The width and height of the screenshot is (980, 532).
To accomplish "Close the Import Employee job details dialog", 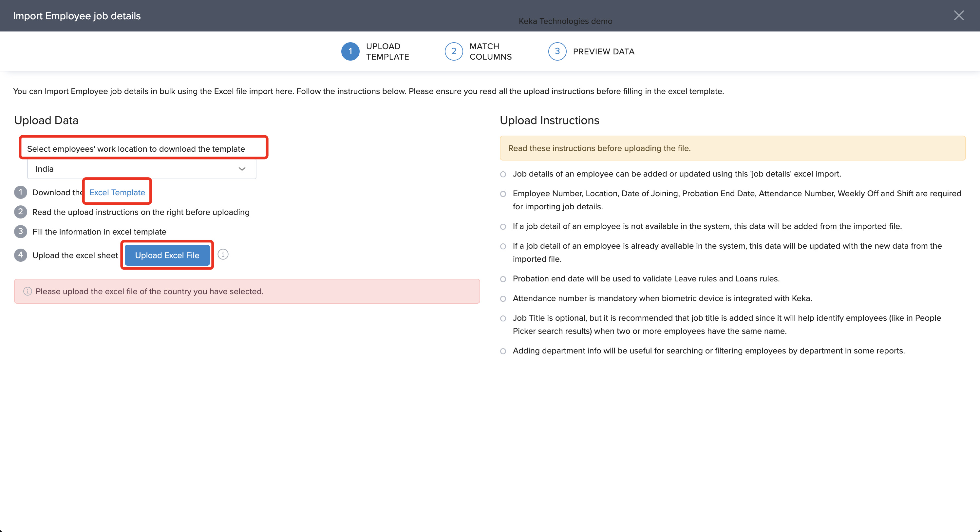I will coord(959,16).
